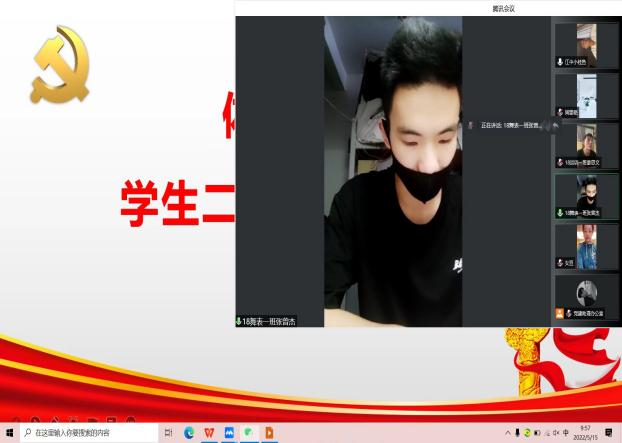622x443 pixels.
Task: Open WeChat from the taskbar
Action: coord(248,433)
